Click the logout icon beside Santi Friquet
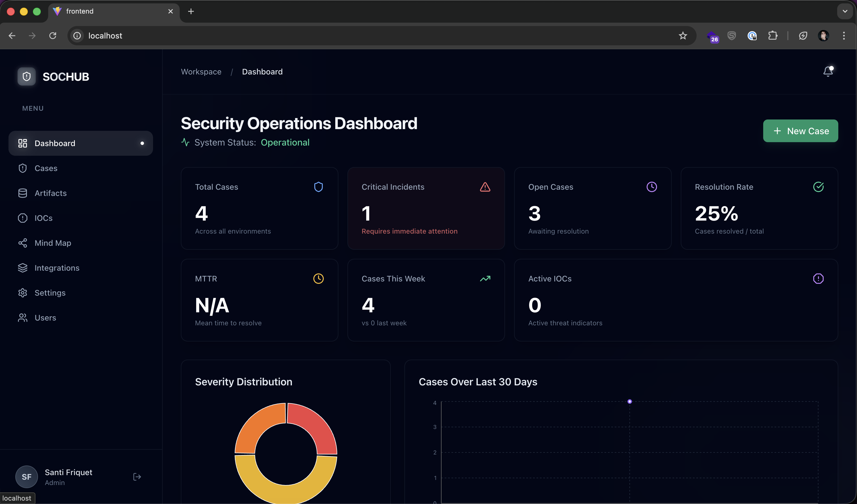 pyautogui.click(x=137, y=477)
